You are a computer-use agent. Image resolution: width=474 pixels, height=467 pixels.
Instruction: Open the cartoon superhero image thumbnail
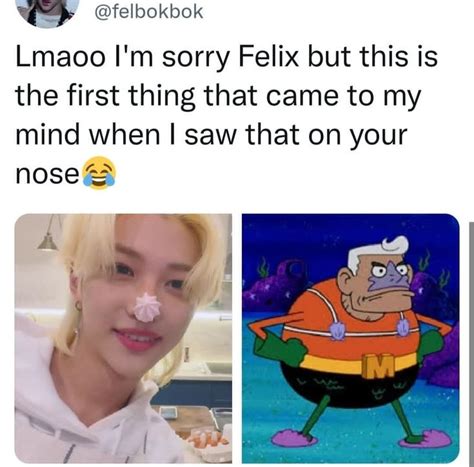tap(351, 338)
